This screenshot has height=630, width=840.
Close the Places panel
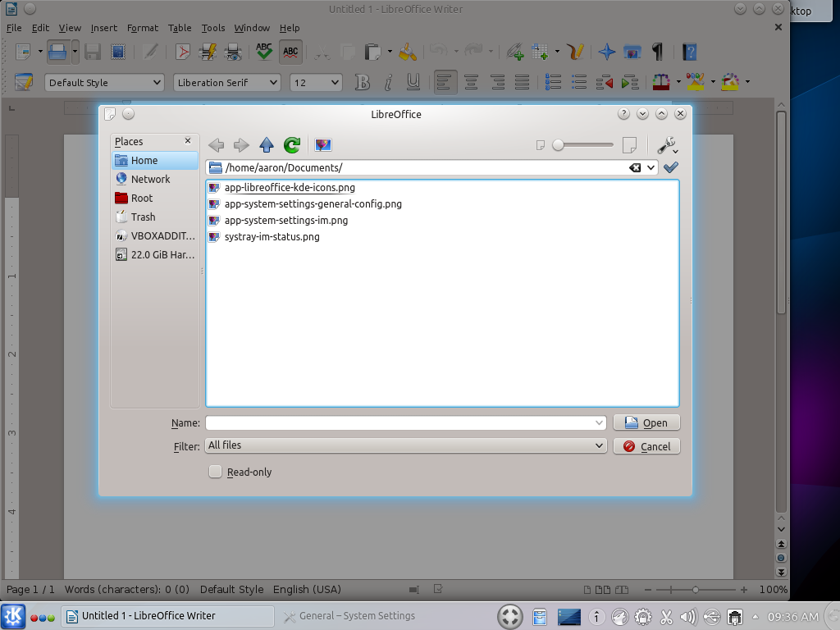click(188, 141)
